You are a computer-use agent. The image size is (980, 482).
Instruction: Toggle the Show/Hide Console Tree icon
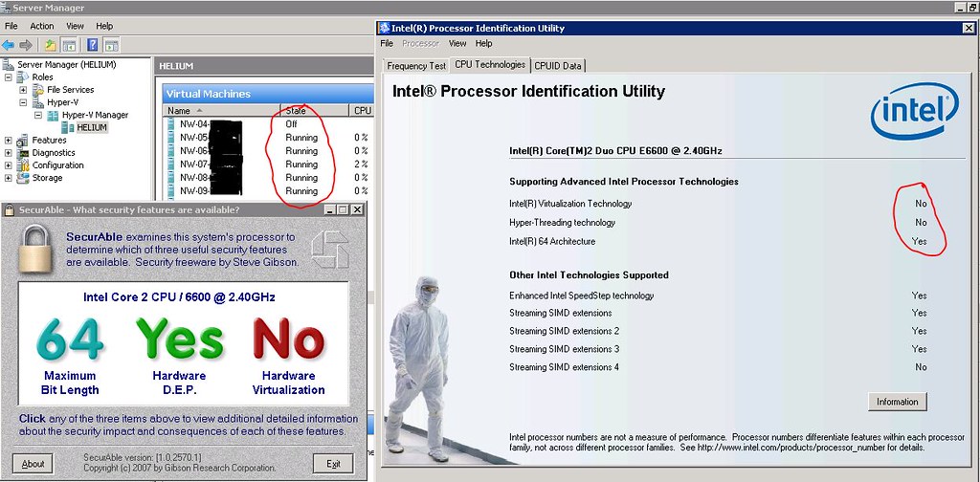pos(69,45)
